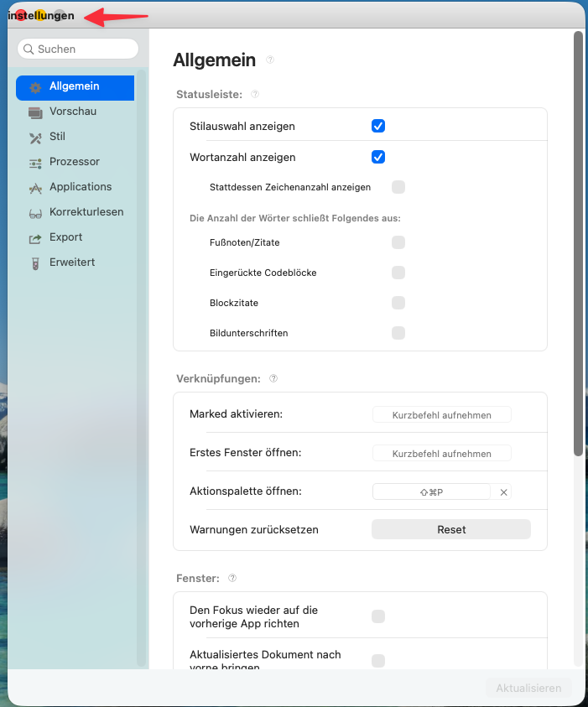Uncheck Wortanzahl anzeigen
Screen dimensions: 588x707
point(377,157)
